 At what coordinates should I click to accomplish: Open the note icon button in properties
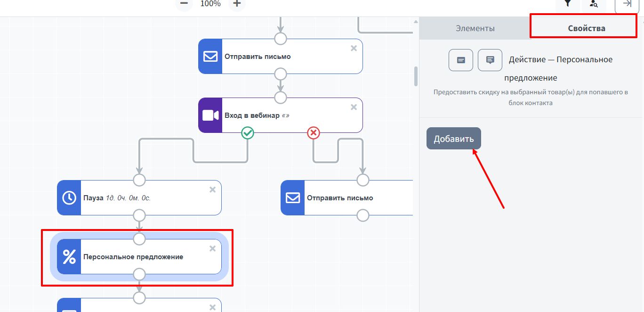tap(461, 60)
